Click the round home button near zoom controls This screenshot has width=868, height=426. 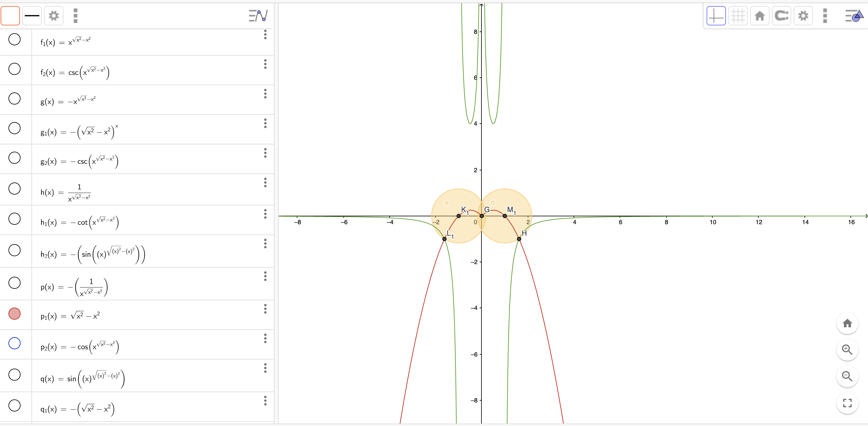point(847,323)
